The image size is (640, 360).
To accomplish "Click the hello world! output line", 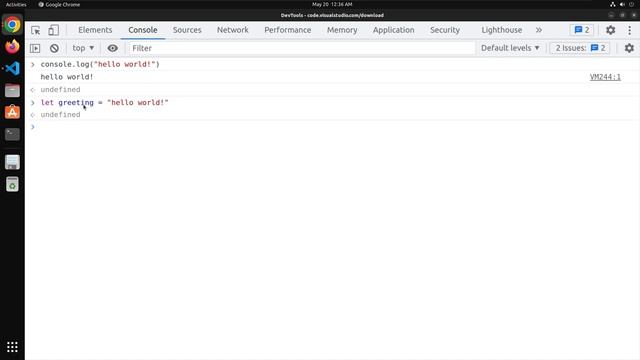I will [x=67, y=77].
